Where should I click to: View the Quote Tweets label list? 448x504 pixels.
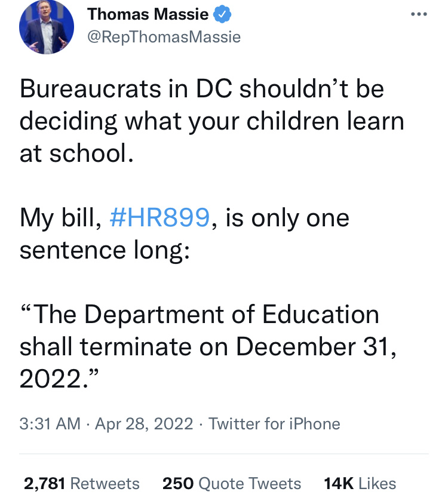pyautogui.click(x=250, y=483)
